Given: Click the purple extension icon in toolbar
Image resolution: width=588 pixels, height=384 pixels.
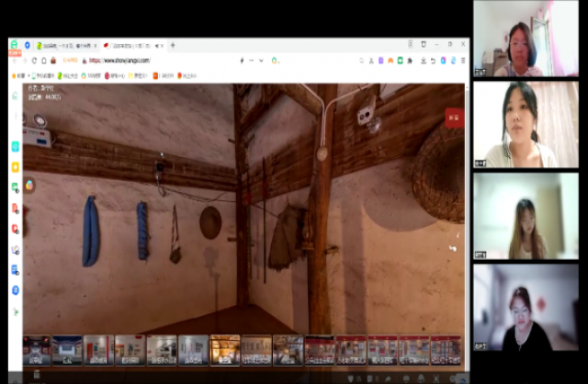Looking at the screenshot, I should pyautogui.click(x=381, y=61).
